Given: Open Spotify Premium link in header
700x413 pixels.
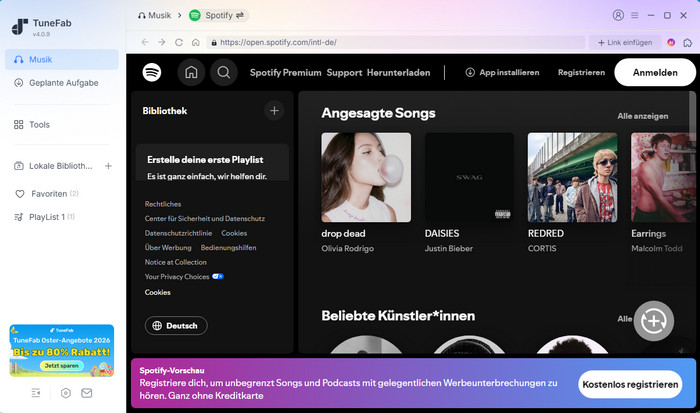Looking at the screenshot, I should tap(285, 72).
